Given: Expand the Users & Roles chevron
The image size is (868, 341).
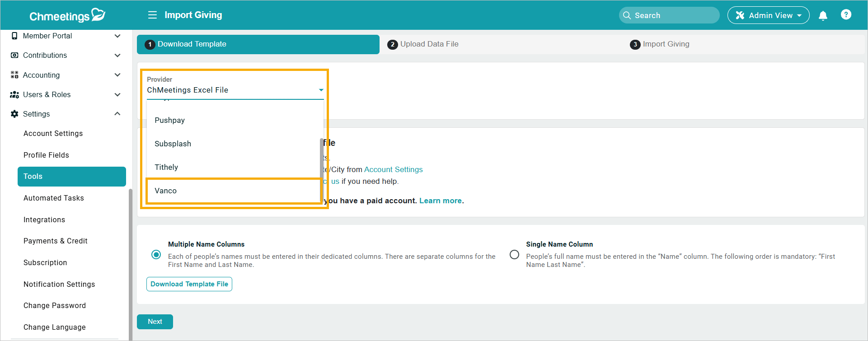Looking at the screenshot, I should click(117, 94).
